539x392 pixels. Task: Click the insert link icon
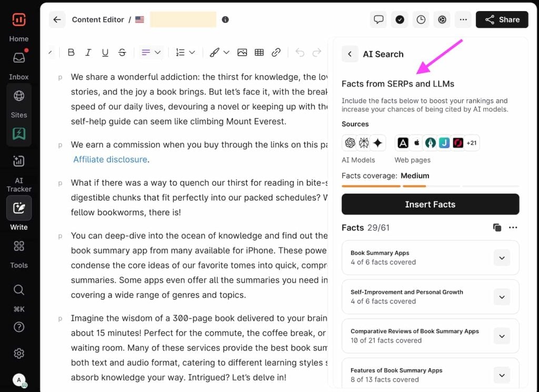pyautogui.click(x=276, y=53)
